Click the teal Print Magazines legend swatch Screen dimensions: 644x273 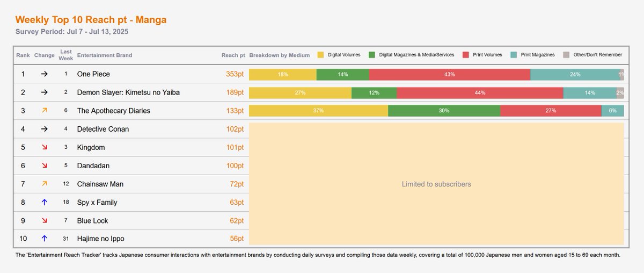pos(514,55)
